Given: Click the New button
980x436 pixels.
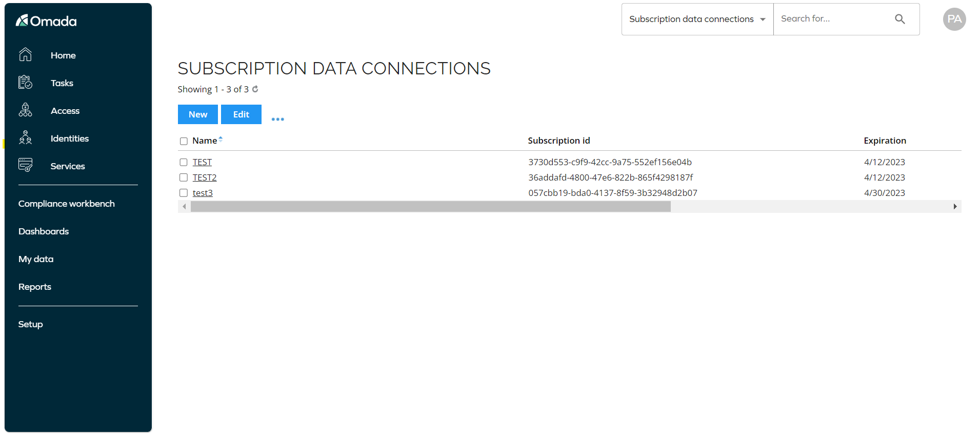Looking at the screenshot, I should pyautogui.click(x=198, y=114).
